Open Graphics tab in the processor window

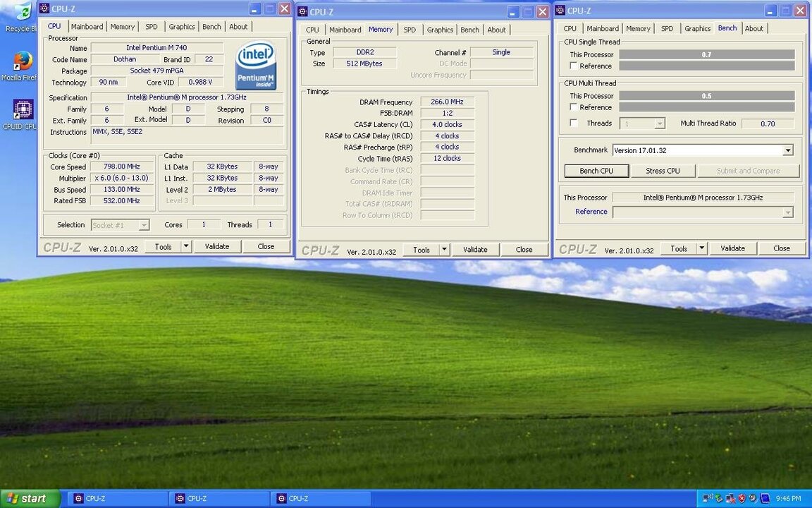pyautogui.click(x=182, y=26)
